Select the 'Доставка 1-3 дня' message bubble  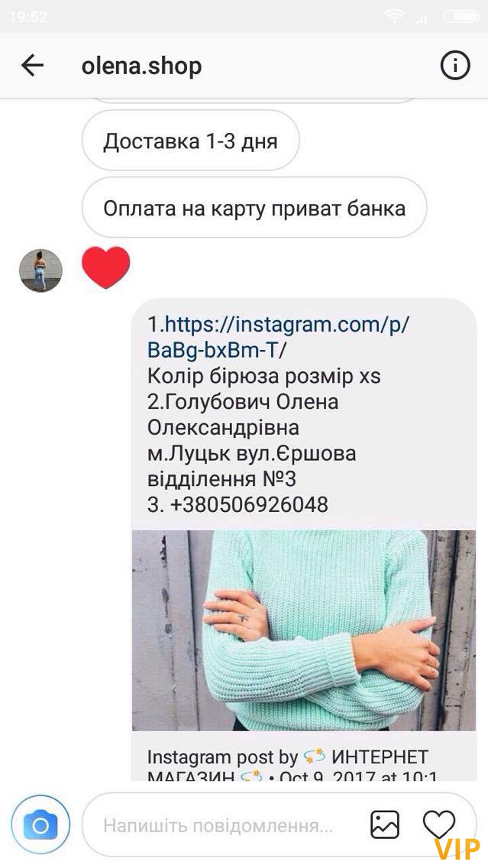[190, 141]
